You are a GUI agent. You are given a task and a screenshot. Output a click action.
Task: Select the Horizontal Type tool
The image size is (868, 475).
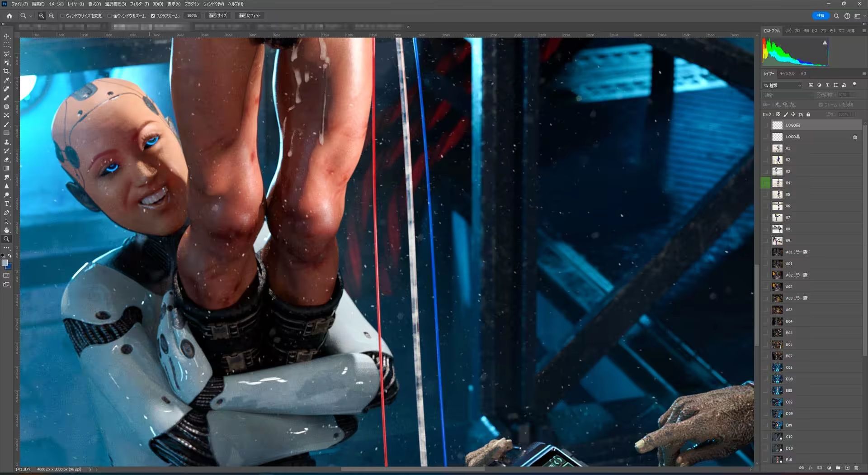6,204
